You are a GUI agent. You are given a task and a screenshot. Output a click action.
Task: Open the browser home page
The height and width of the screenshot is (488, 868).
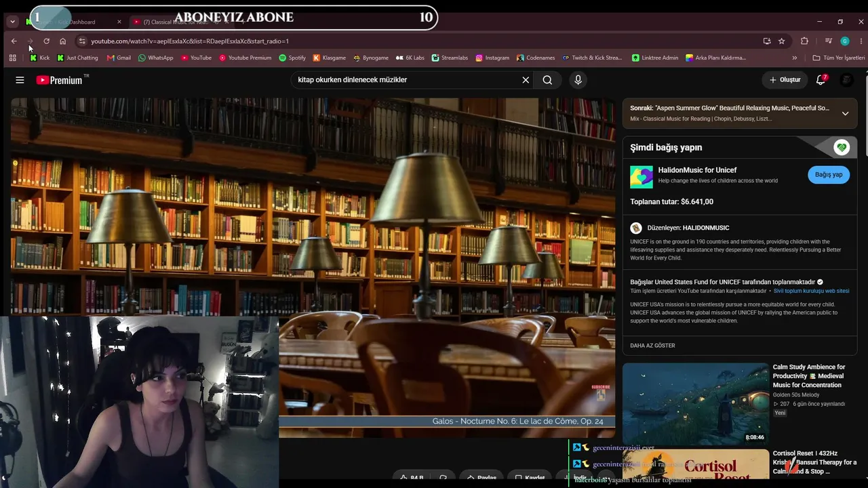[x=62, y=41]
